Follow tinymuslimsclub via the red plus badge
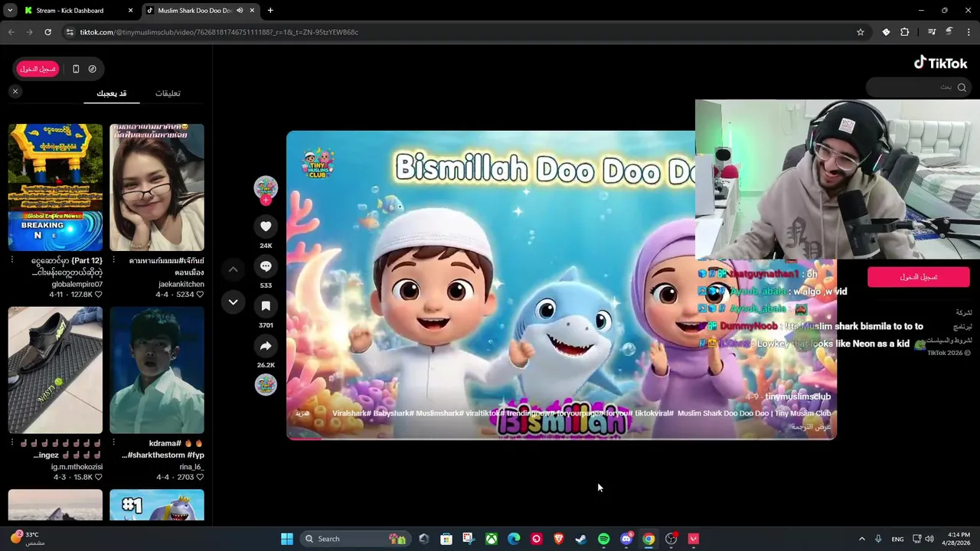This screenshot has height=551, width=980. click(x=266, y=201)
